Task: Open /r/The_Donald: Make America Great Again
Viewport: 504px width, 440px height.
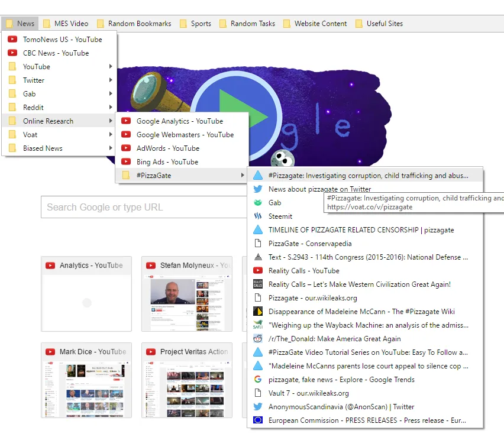Action: tap(365, 338)
